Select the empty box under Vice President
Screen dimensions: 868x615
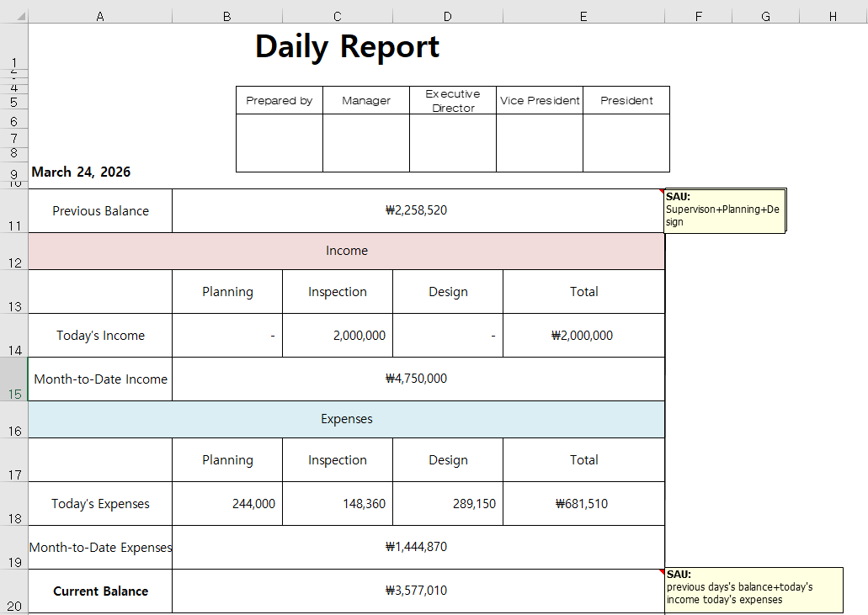pyautogui.click(x=540, y=143)
